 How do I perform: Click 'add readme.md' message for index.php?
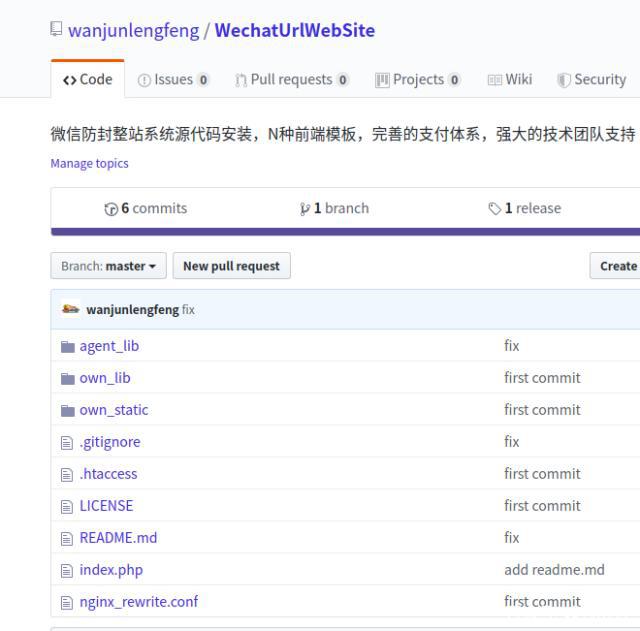pos(555,570)
